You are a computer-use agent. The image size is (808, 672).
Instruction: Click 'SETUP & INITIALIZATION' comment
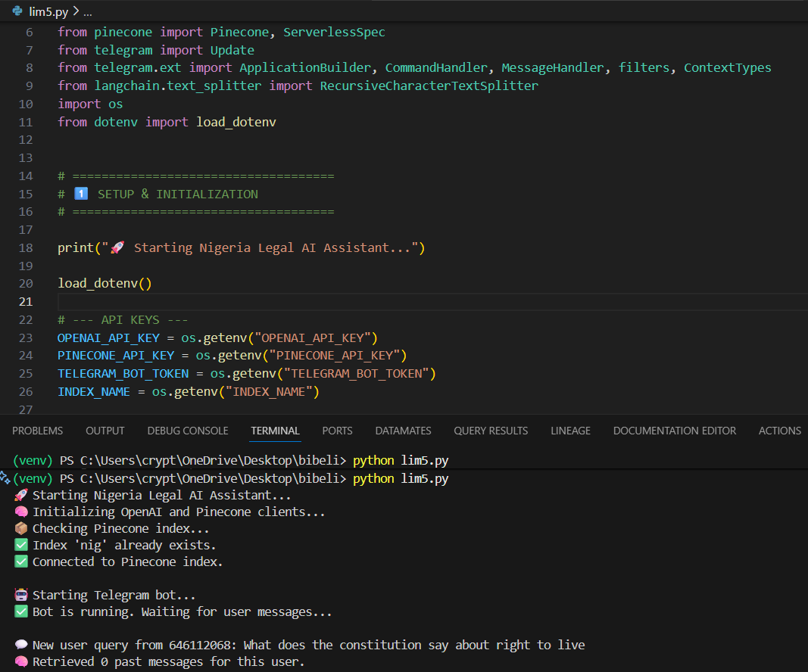pyautogui.click(x=178, y=194)
